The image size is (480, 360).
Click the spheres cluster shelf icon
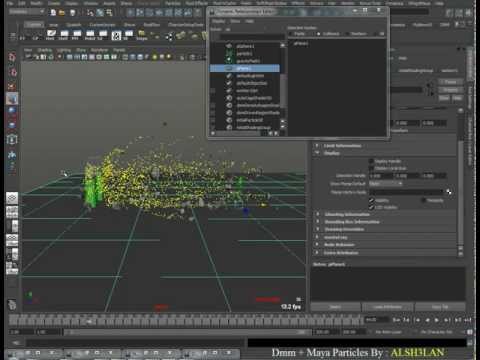click(x=170, y=36)
